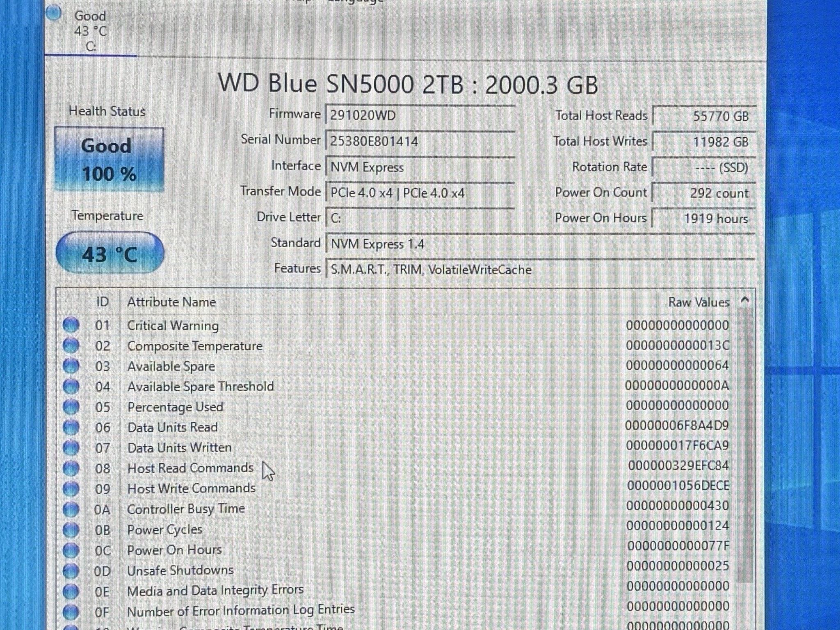This screenshot has width=840, height=630.
Task: Click status icon for Unsafe Shutdowns row
Action: [71, 571]
